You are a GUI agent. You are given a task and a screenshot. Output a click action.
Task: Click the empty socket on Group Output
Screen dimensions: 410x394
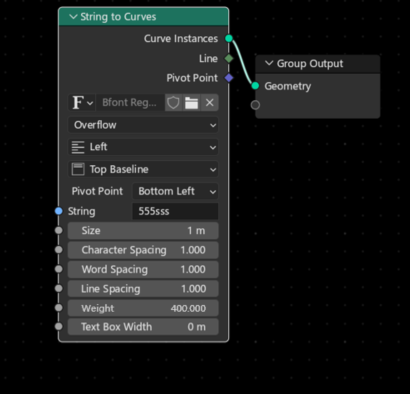click(x=255, y=105)
